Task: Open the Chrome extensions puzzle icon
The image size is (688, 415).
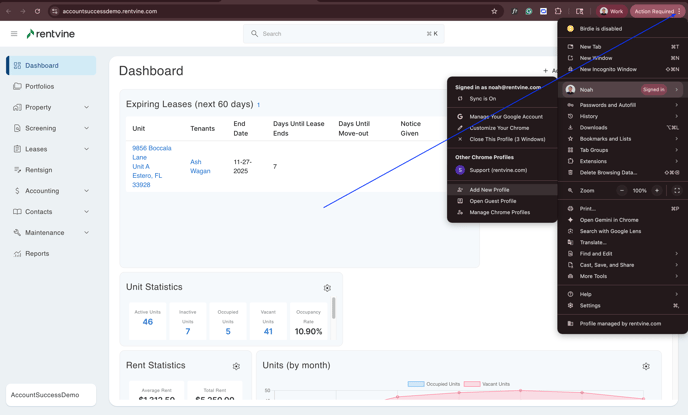Action: pos(558,11)
